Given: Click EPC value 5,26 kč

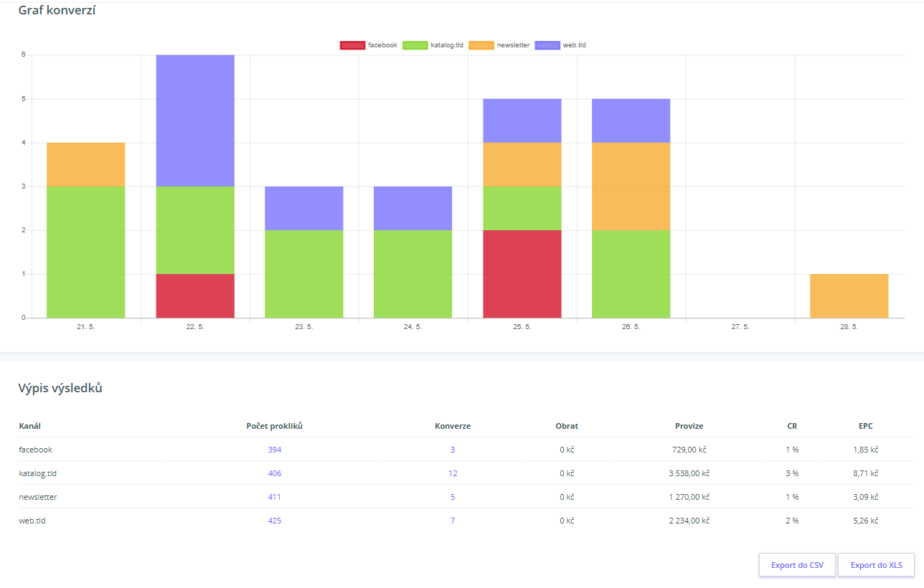Looking at the screenshot, I should (866, 521).
